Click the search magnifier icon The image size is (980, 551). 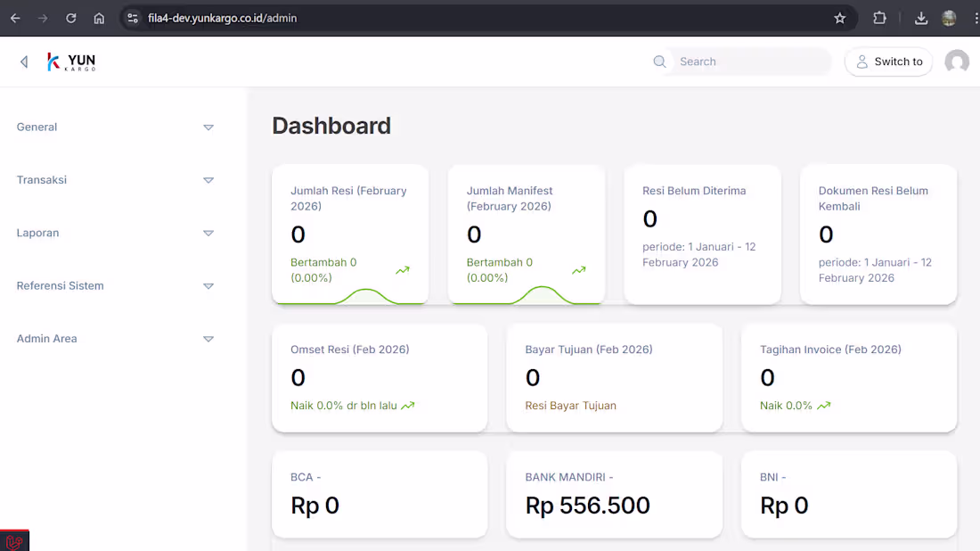(660, 62)
